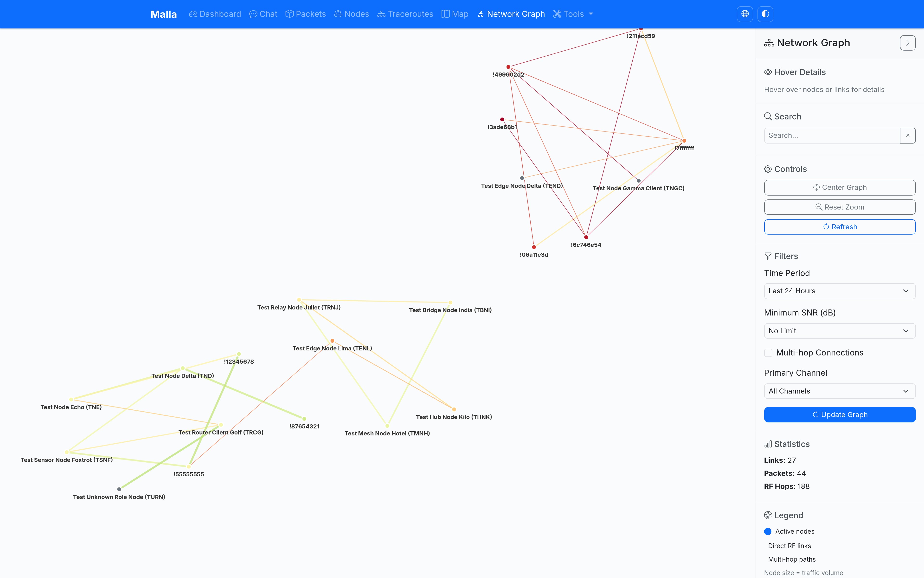The image size is (924, 578).
Task: Click the Reset Zoom button
Action: pos(840,207)
